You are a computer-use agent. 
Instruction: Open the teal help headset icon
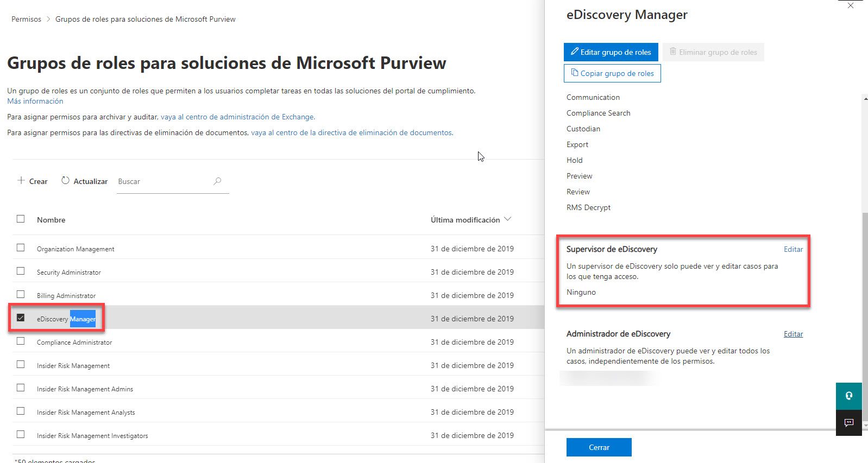coord(848,396)
